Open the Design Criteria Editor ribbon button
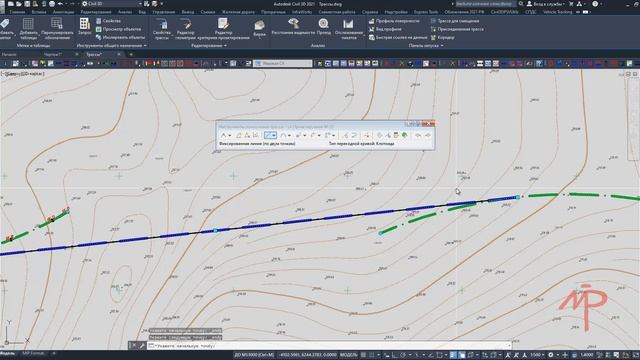 click(x=223, y=29)
